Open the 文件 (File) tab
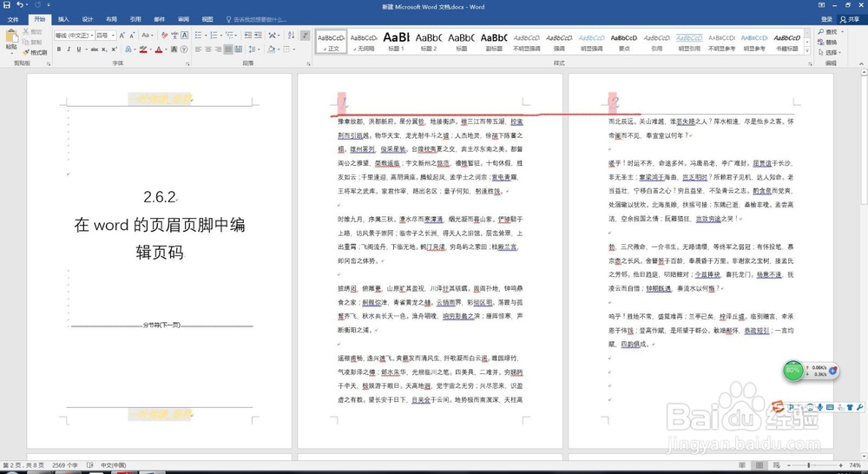Image resolution: width=868 pixels, height=474 pixels. tap(13, 19)
